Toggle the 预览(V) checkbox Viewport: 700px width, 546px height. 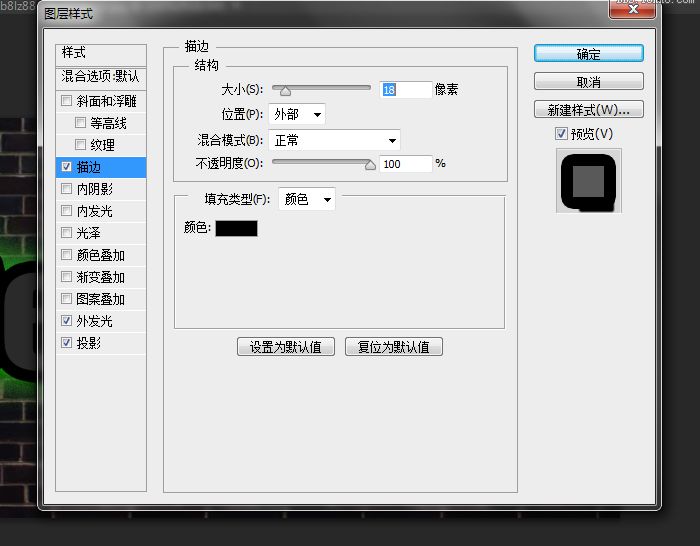click(x=561, y=133)
